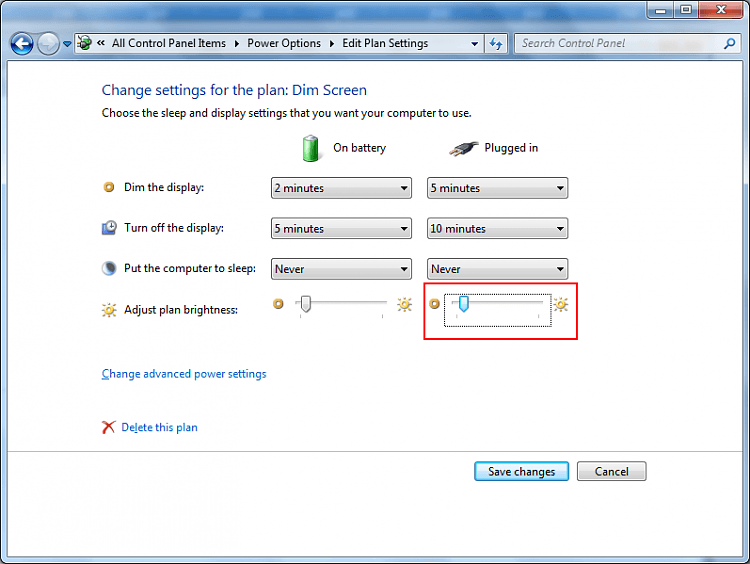Open the Plugged in Dim the display dropdown

click(497, 188)
